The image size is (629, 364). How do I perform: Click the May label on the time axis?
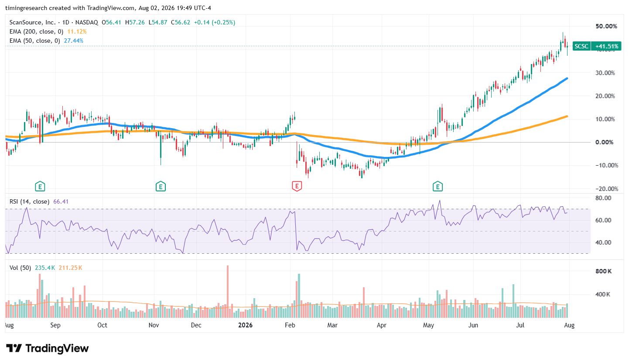tap(429, 325)
